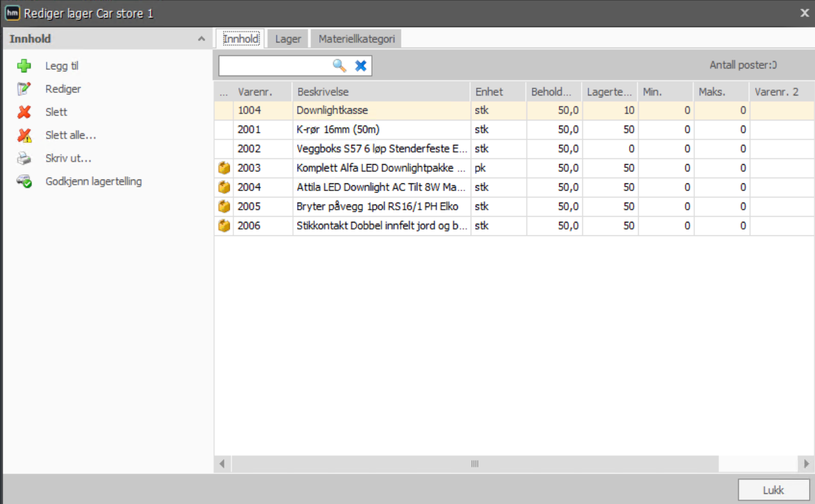
Task: Click the Varenr. cell 2002
Action: point(262,149)
